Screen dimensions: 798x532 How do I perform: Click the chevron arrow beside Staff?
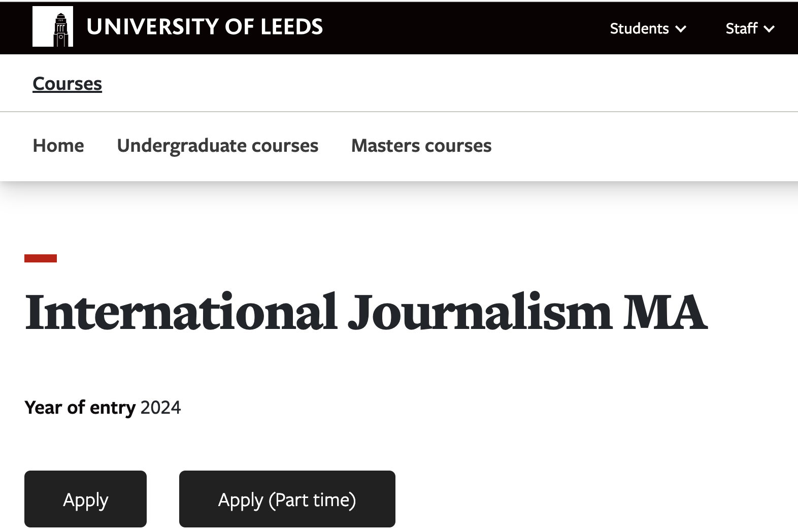[769, 29]
